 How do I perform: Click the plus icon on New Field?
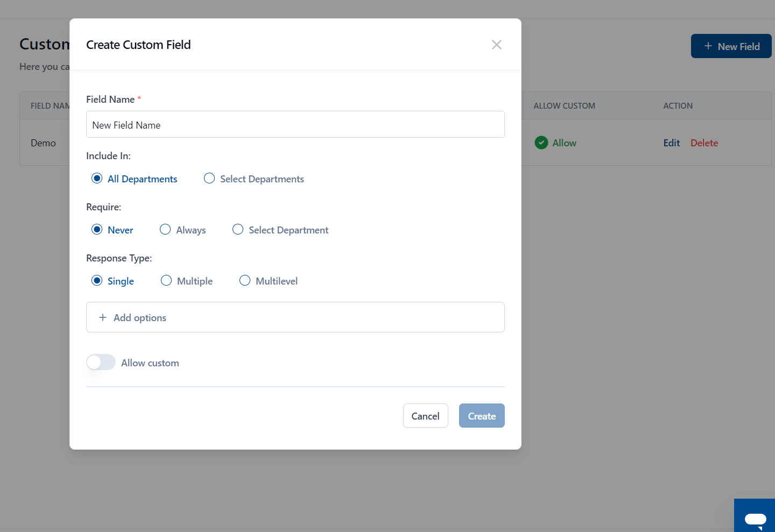point(708,46)
